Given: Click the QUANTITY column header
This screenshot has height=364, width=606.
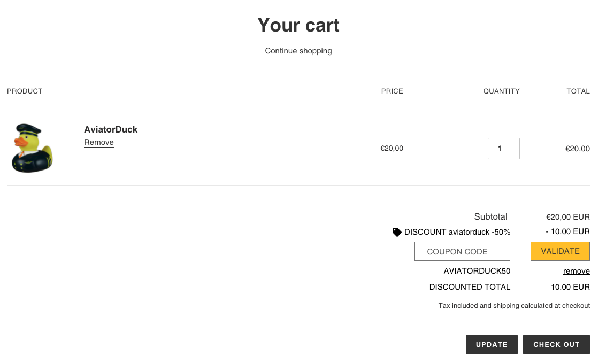Looking at the screenshot, I should point(501,91).
